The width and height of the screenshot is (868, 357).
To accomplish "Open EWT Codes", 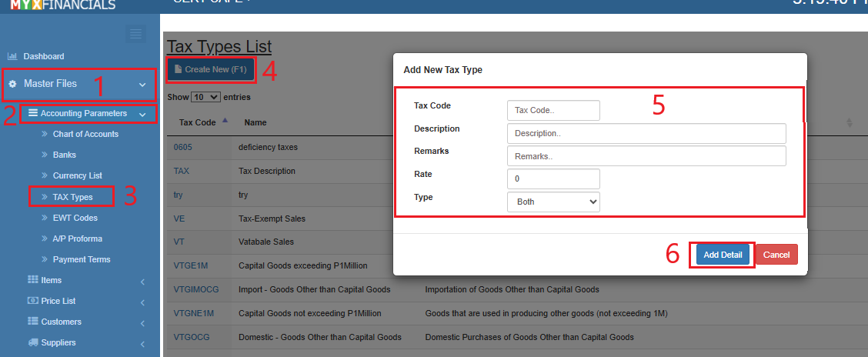I will [x=75, y=218].
